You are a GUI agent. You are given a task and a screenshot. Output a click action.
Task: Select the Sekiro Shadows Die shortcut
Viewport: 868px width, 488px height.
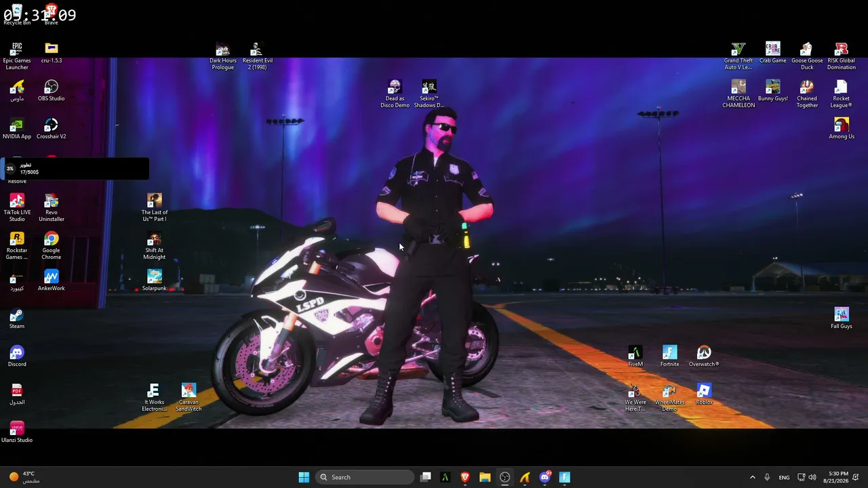429,94
